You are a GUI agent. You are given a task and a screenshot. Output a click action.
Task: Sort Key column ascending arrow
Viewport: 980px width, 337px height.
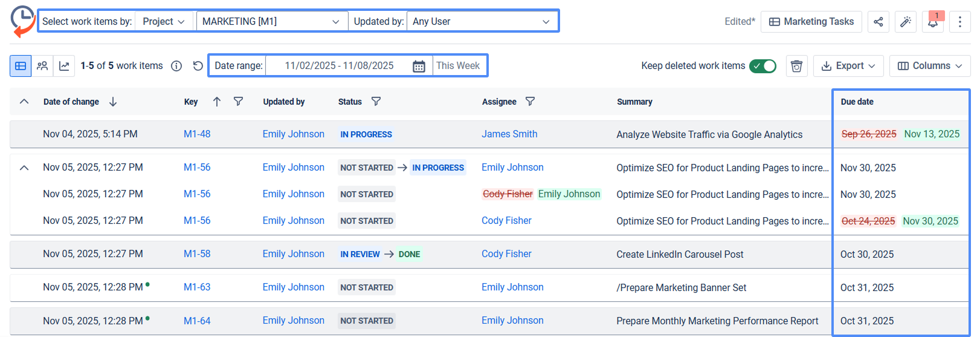(217, 102)
